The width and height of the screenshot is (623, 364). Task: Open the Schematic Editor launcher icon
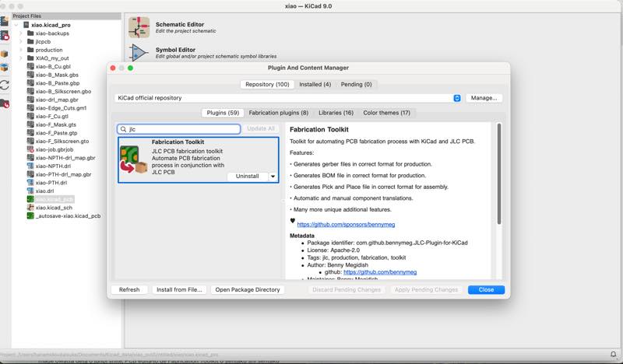point(139,27)
